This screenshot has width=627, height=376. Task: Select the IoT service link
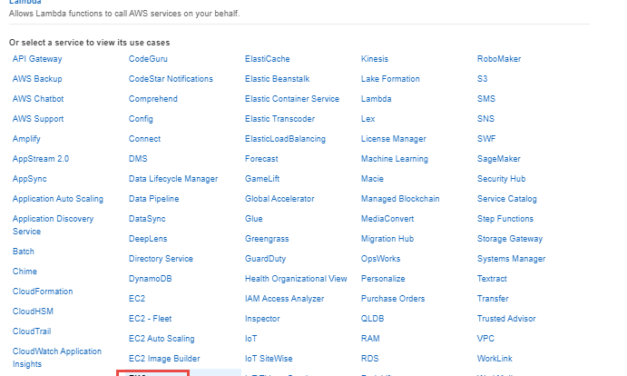[x=251, y=339]
